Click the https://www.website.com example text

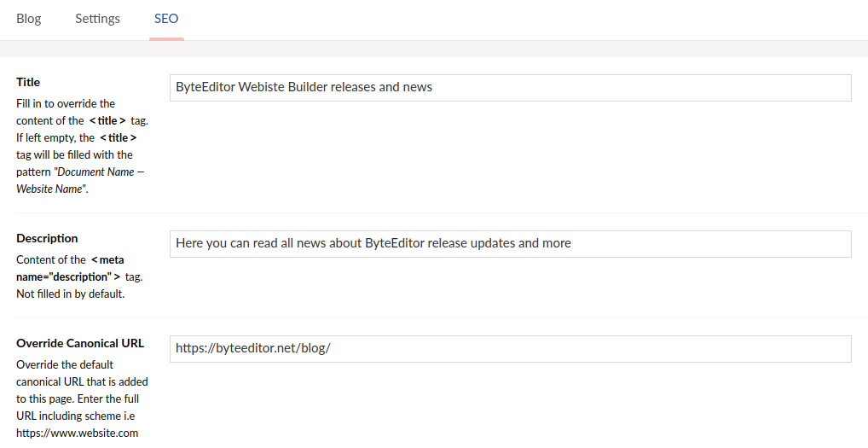pos(77,433)
